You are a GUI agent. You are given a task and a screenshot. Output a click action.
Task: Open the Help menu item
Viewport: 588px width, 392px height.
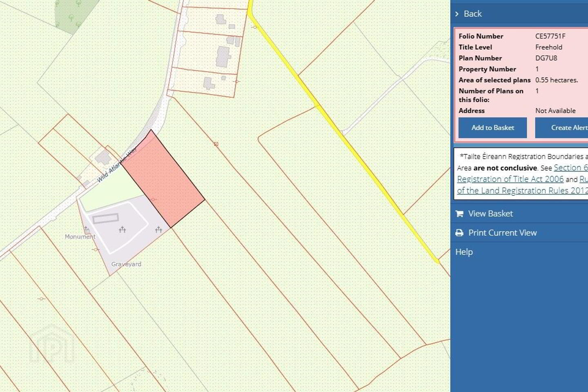tap(464, 252)
